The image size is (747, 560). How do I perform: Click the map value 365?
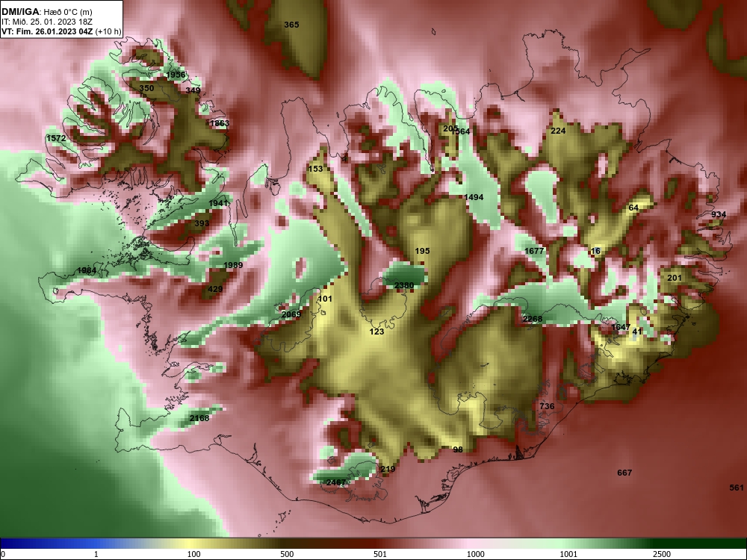(291, 25)
